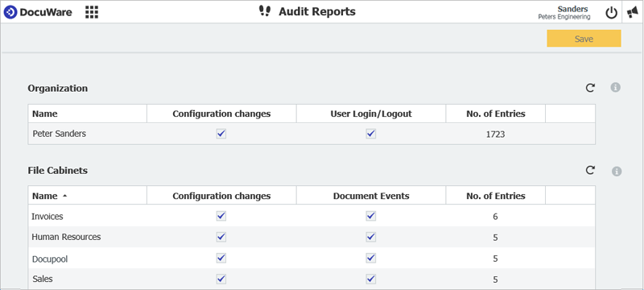Screen dimensions: 644x290
Task: Open the apps grid menu
Action: point(92,12)
